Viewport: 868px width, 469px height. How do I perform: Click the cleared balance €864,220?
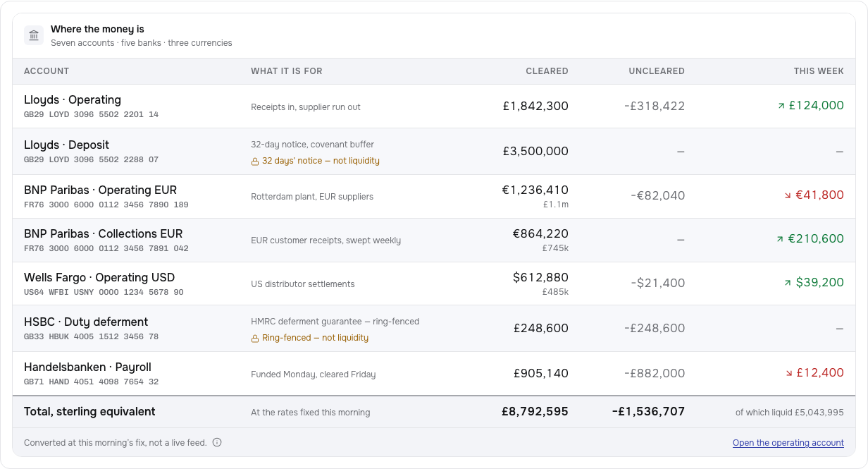pyautogui.click(x=540, y=234)
